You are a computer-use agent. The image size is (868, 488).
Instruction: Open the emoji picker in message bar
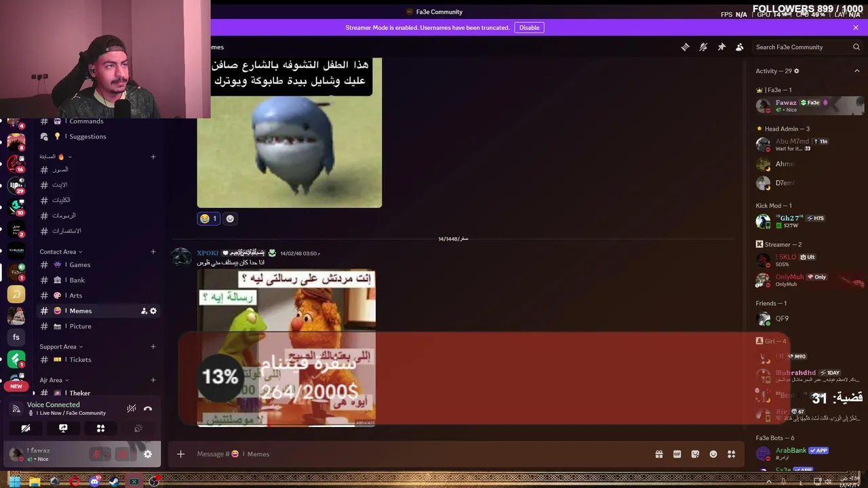[x=713, y=454]
